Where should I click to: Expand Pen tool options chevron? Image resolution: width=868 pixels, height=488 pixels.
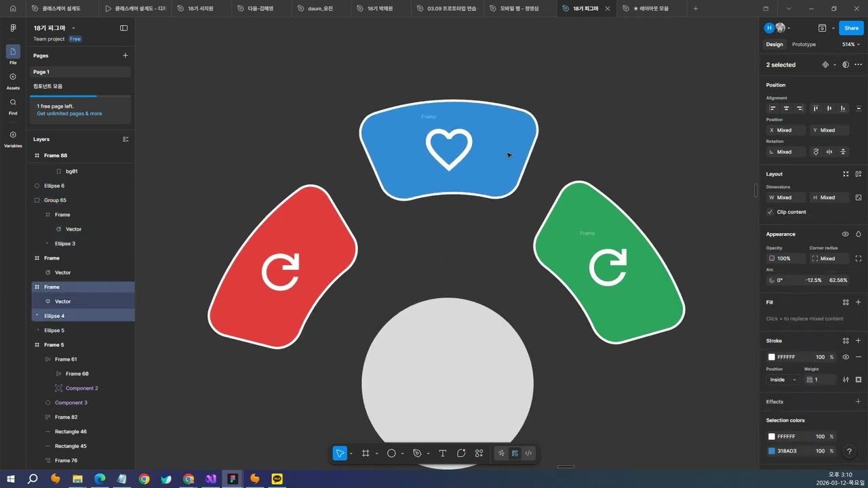pos(428,454)
